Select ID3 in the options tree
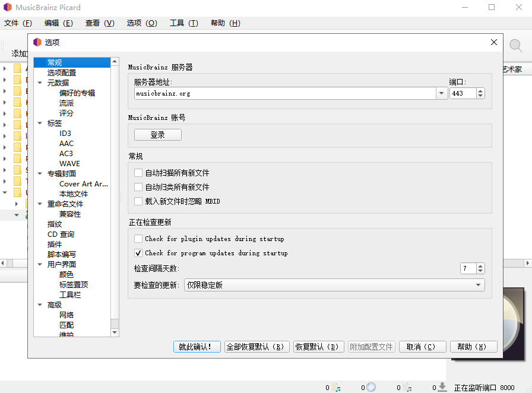The image size is (532, 393). [x=65, y=134]
